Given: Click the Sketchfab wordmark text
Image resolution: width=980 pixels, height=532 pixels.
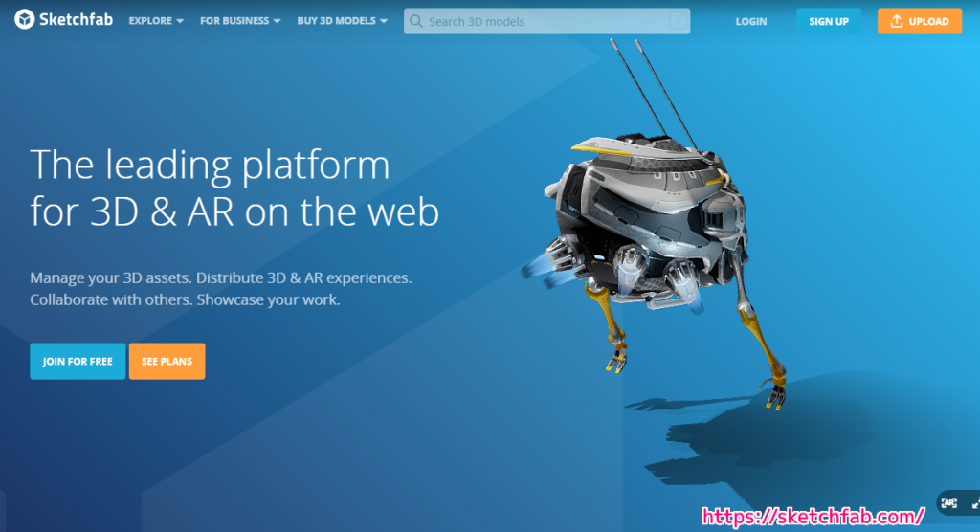Looking at the screenshot, I should (76, 20).
